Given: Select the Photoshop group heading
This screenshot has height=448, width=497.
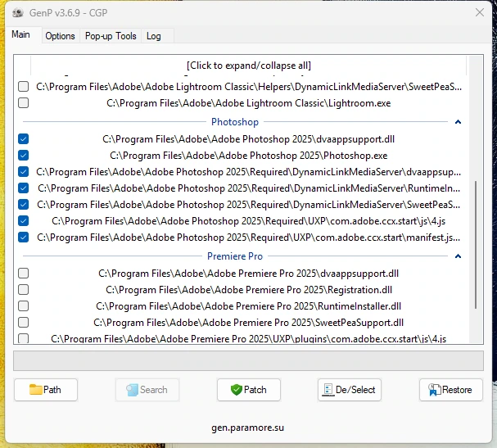Looking at the screenshot, I should click(x=235, y=122).
